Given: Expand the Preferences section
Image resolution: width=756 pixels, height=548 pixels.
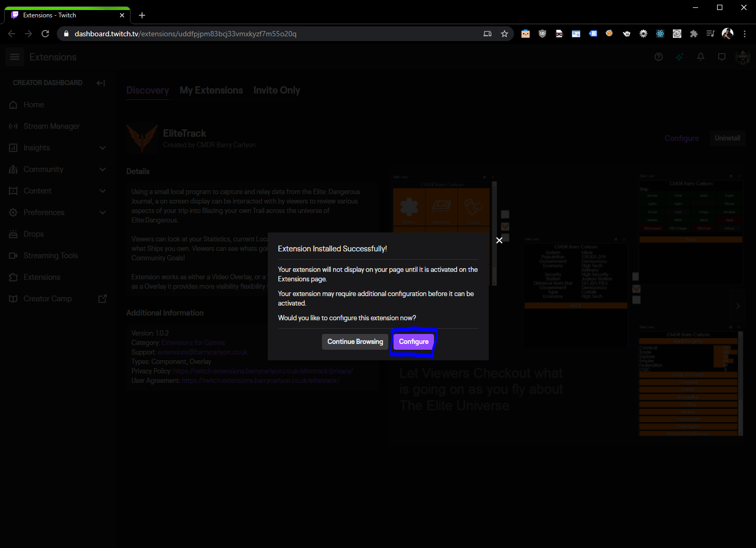Looking at the screenshot, I should (x=103, y=212).
